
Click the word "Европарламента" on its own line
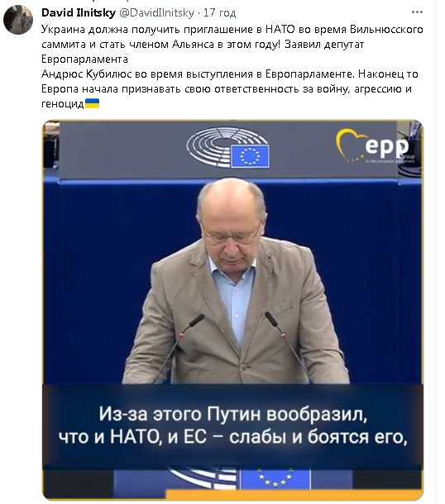(84, 59)
